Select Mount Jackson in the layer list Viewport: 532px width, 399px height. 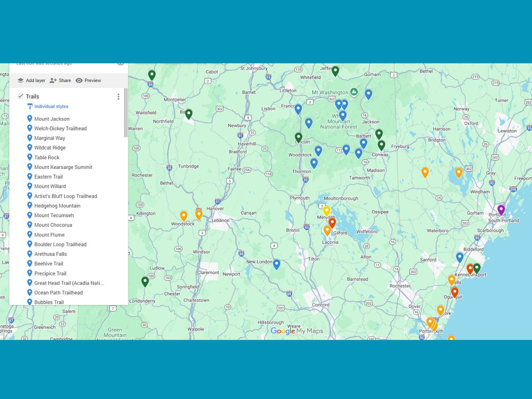click(x=52, y=119)
